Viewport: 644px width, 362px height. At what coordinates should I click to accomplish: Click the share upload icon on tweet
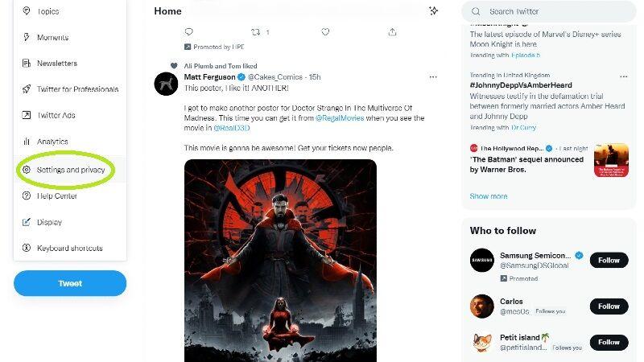392,31
